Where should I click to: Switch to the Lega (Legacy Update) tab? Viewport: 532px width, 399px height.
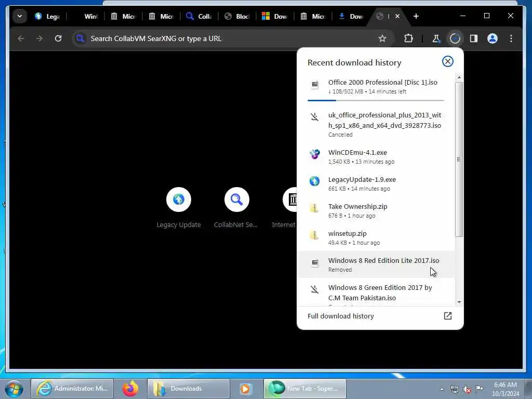(48, 16)
